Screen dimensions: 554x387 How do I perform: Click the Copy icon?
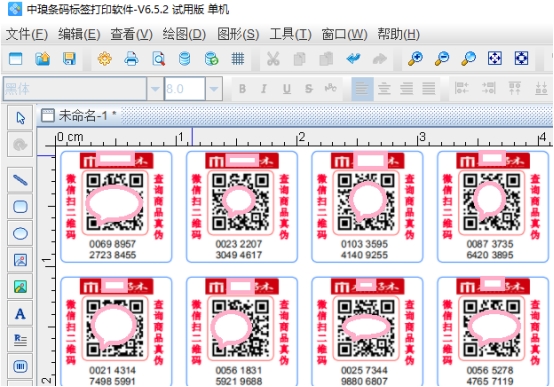point(300,59)
